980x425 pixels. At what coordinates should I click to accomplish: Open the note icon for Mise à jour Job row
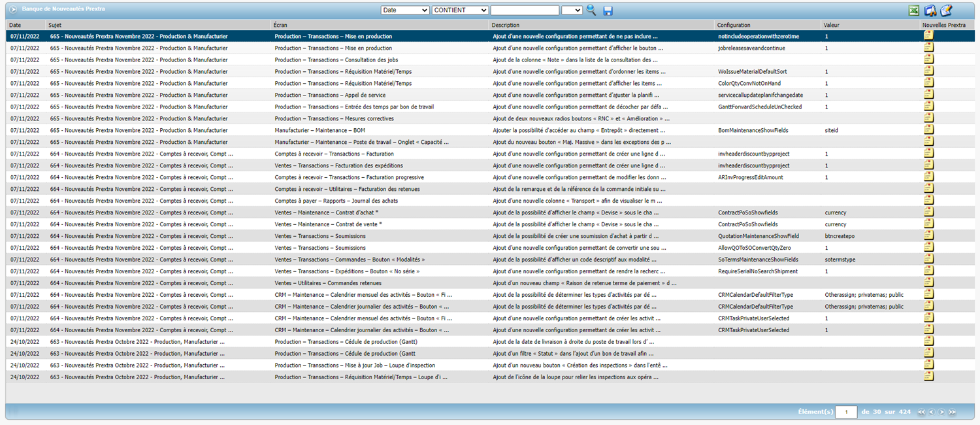[x=928, y=365]
